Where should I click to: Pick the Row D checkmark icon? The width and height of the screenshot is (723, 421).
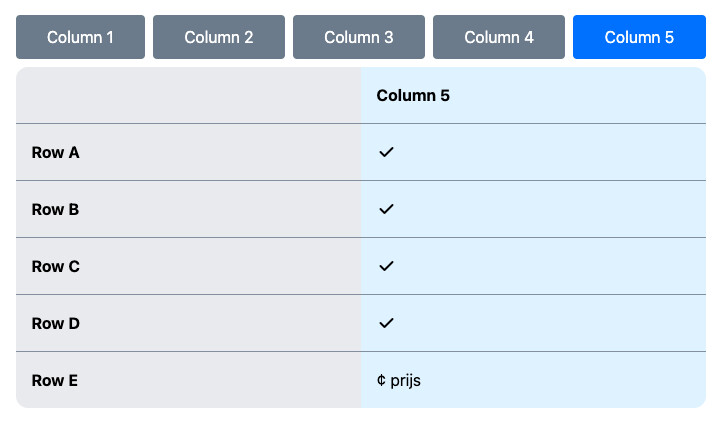pos(386,323)
